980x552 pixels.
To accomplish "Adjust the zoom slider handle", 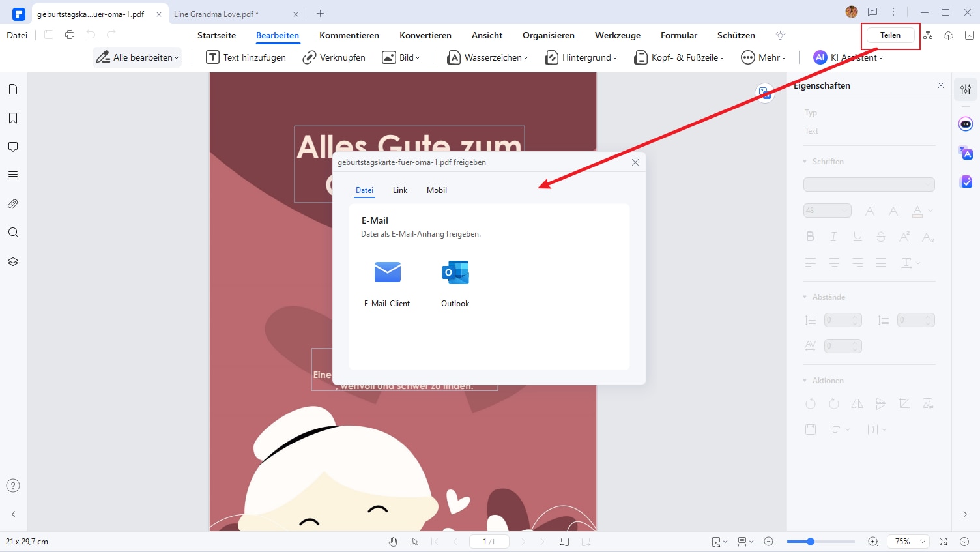I will pyautogui.click(x=811, y=542).
